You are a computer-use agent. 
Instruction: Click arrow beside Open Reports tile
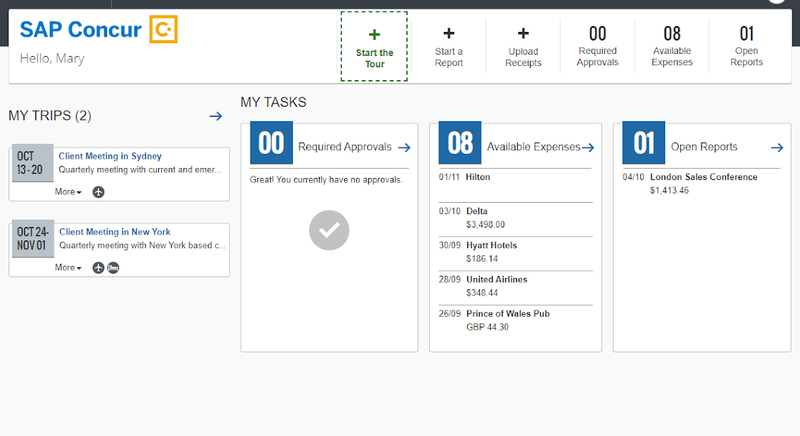click(x=777, y=147)
